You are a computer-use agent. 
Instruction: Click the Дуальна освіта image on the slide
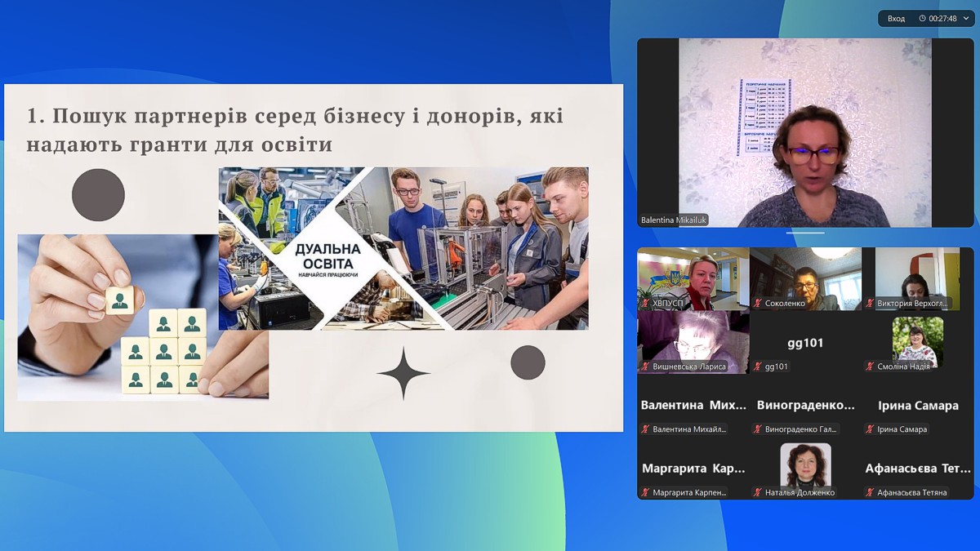point(403,249)
